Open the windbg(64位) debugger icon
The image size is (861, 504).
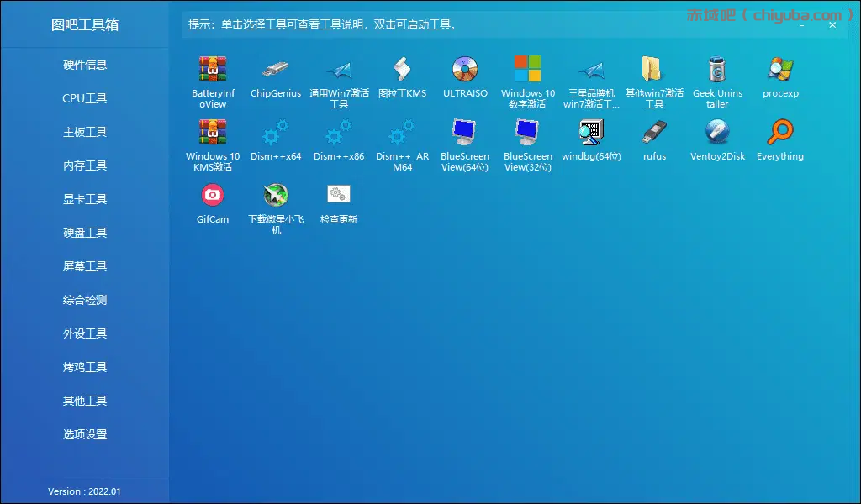click(591, 133)
